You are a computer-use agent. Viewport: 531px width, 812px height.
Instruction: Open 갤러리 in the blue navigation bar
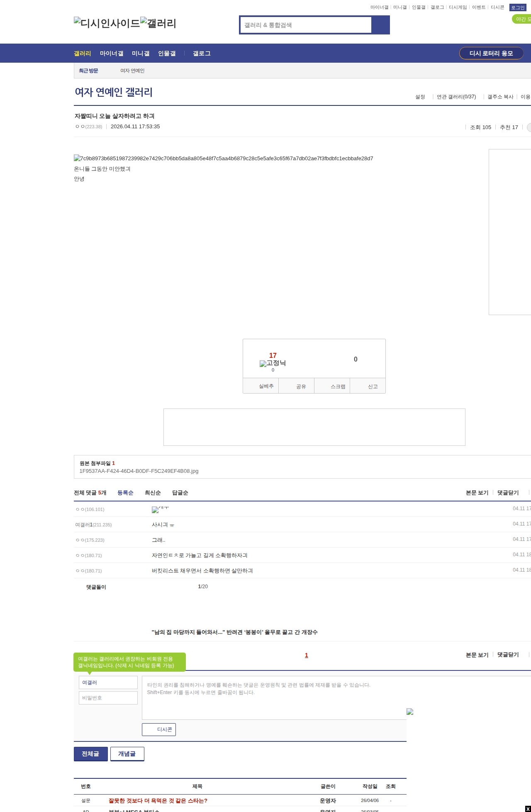click(x=83, y=53)
